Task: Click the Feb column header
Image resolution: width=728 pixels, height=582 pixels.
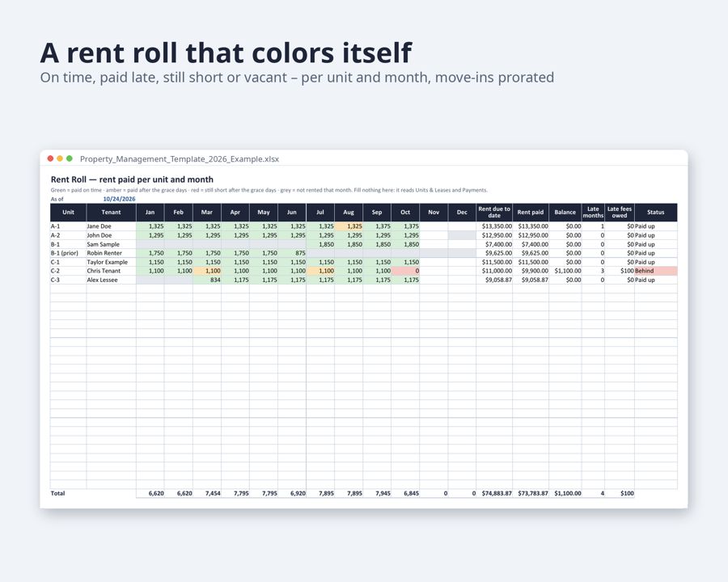Action: pos(178,212)
